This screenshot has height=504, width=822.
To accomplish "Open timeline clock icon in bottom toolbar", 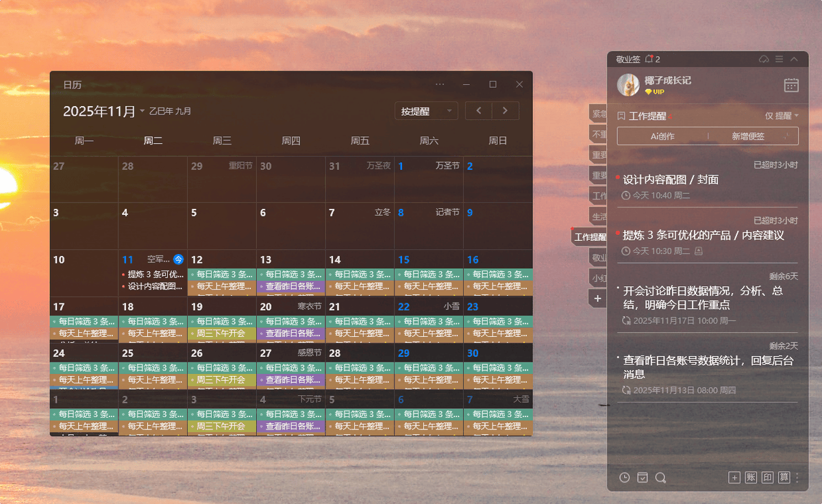I will click(624, 478).
